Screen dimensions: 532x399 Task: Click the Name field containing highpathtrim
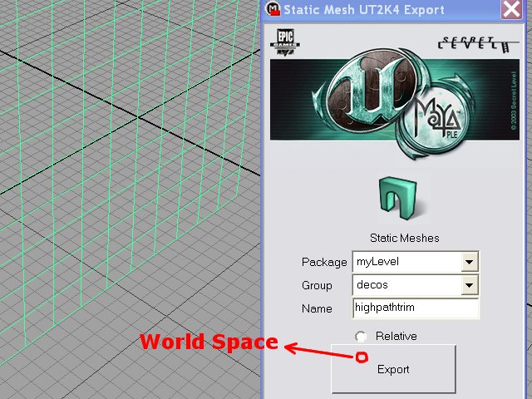pos(416,308)
